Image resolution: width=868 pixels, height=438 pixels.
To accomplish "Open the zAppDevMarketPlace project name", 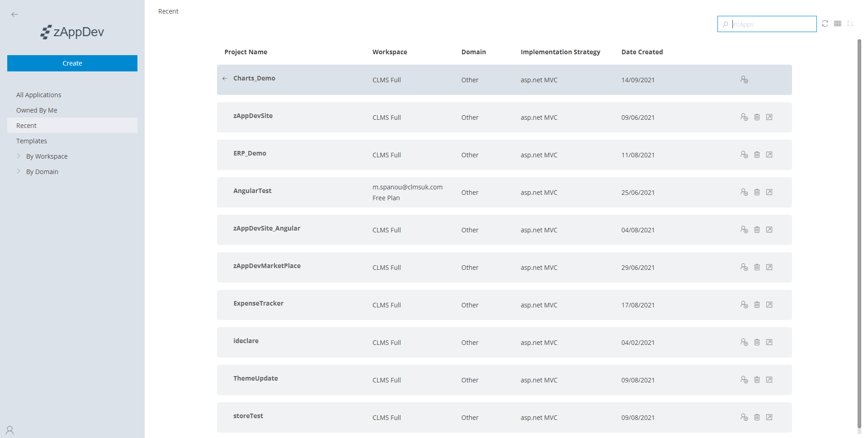I will pos(267,266).
